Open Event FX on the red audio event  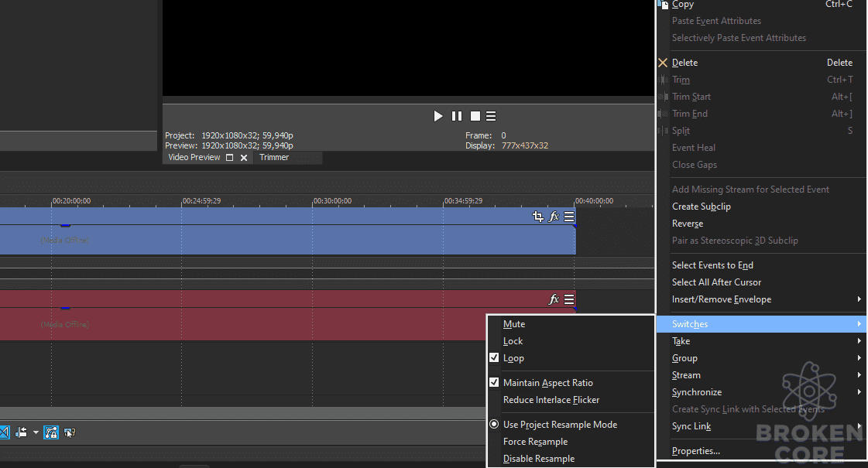point(554,299)
